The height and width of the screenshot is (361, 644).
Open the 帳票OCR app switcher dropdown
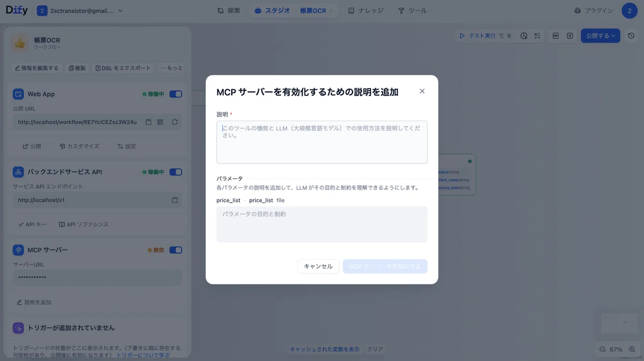[x=316, y=11]
